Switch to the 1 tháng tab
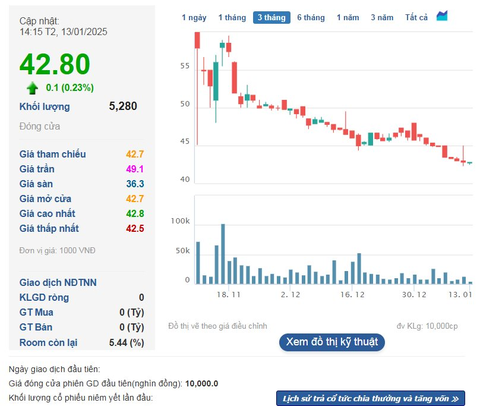Image resolution: width=480 pixels, height=406 pixels. tap(232, 17)
